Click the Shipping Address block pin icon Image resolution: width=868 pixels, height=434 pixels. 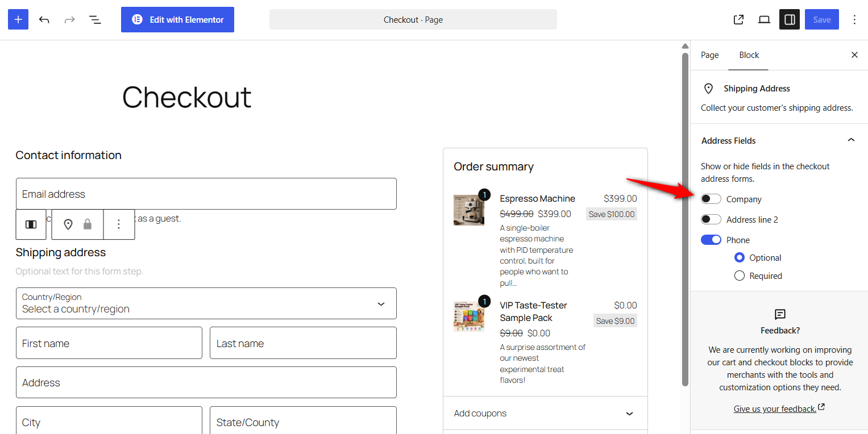[68, 224]
